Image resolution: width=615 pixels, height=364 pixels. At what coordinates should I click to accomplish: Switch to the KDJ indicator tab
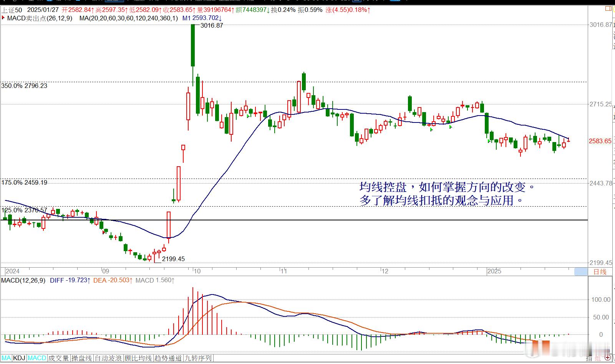19,358
